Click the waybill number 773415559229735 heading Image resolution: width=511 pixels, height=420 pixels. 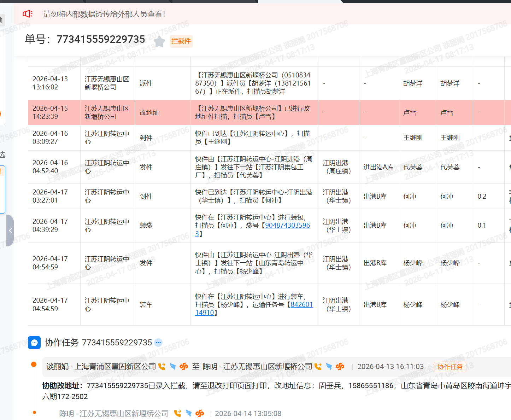(101, 39)
